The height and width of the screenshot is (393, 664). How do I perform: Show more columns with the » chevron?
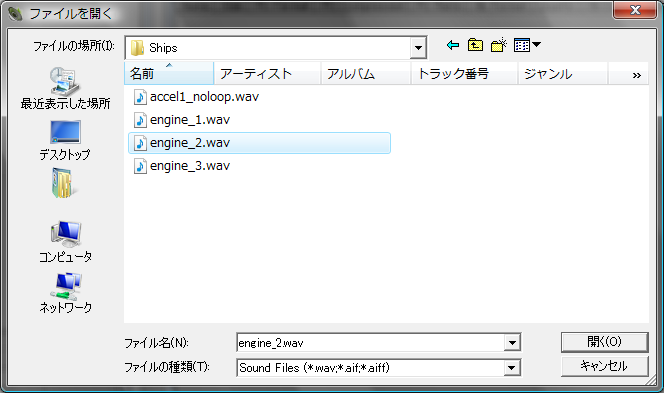(x=636, y=75)
